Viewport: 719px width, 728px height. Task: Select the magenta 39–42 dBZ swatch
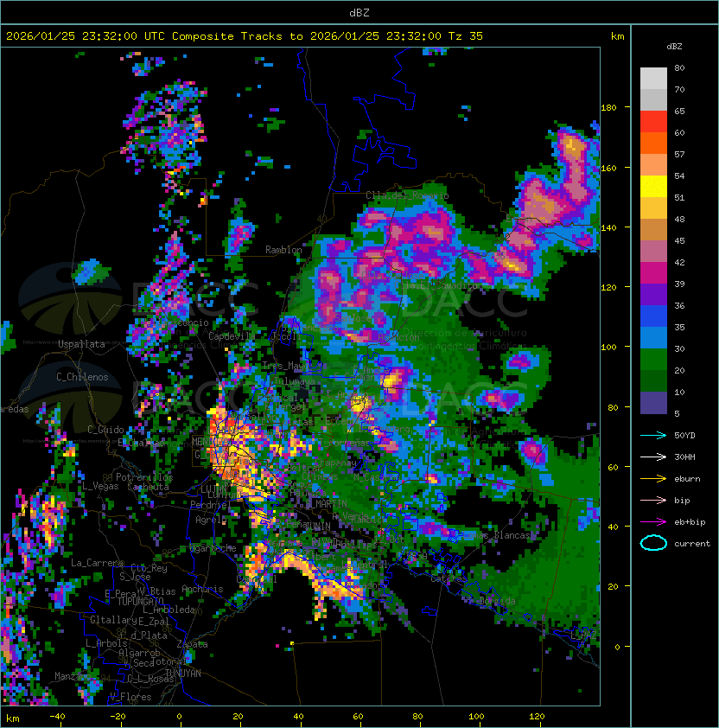(653, 272)
